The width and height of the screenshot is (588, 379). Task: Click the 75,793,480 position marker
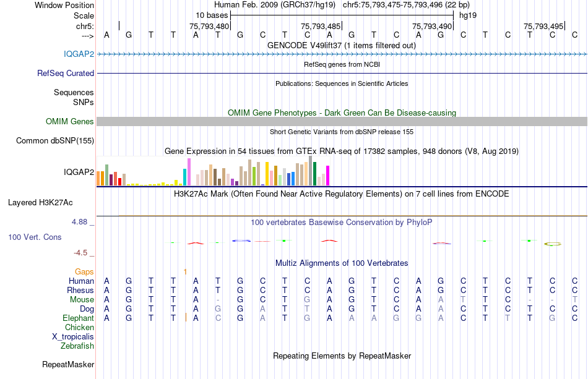point(209,26)
